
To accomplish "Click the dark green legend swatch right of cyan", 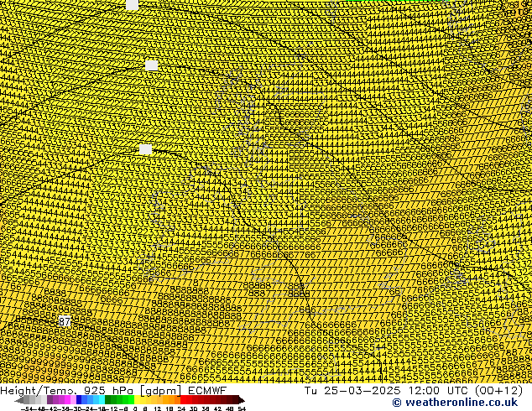I will (108, 399).
